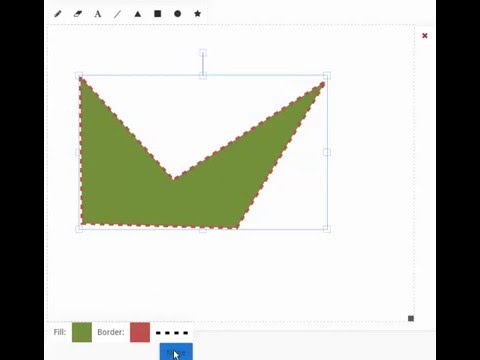Click the bottom-left selection handle

[x=79, y=229]
